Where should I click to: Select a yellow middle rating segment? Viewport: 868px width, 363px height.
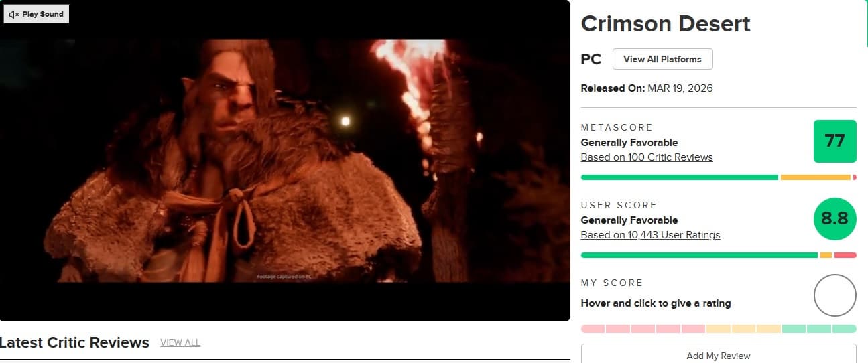click(x=743, y=329)
